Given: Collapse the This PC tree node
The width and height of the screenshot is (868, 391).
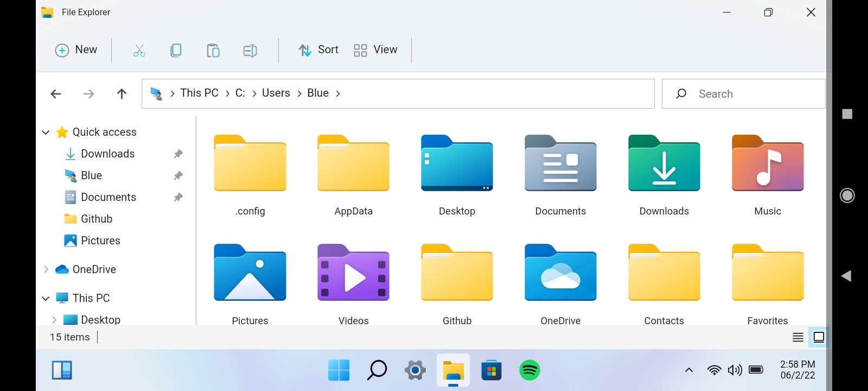Looking at the screenshot, I should [x=46, y=298].
